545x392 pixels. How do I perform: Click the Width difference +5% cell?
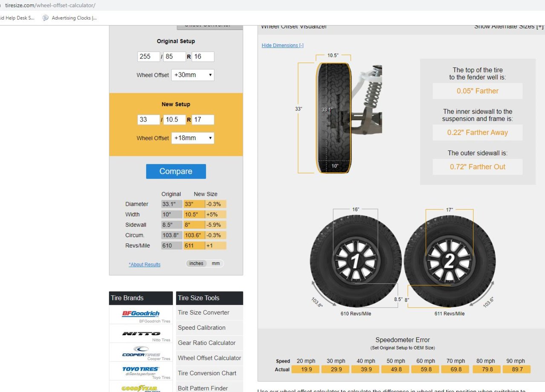tap(216, 214)
